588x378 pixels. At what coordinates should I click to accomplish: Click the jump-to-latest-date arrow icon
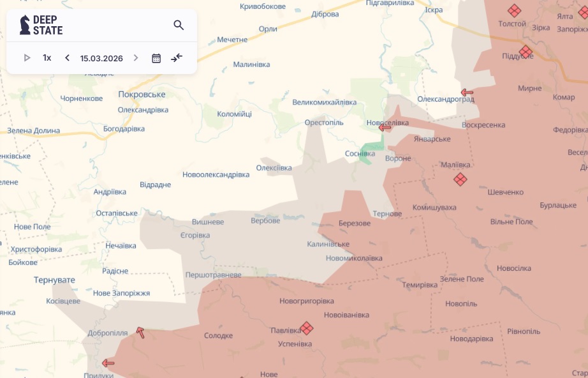177,57
